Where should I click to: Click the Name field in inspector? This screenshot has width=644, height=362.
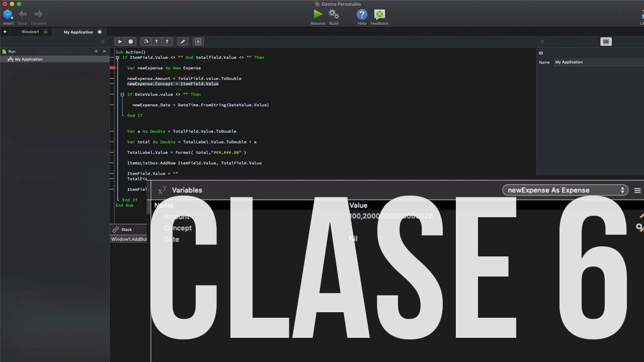[x=599, y=62]
